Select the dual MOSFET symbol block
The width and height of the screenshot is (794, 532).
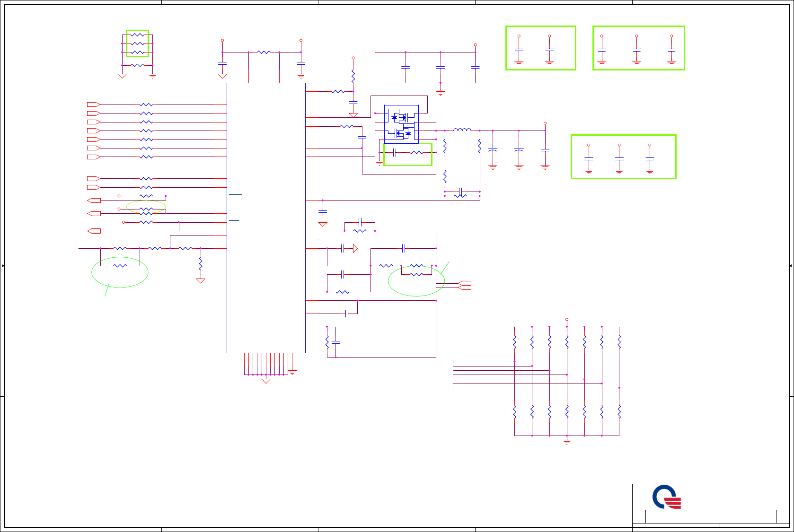401,124
